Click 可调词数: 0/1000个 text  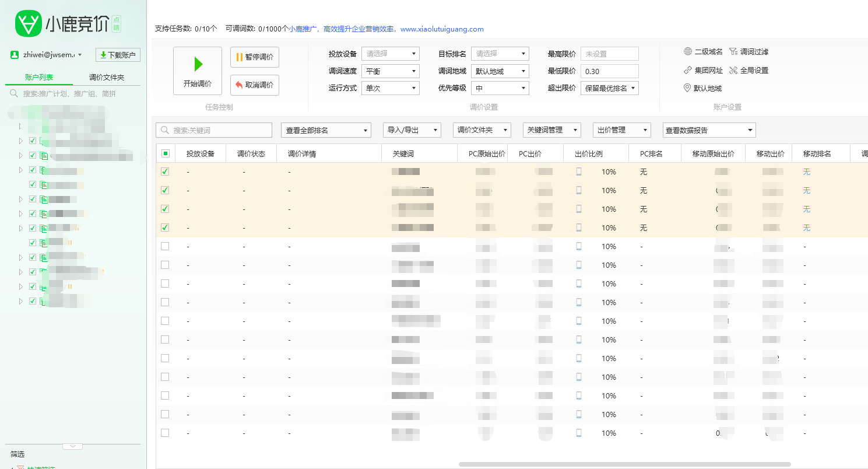point(256,29)
